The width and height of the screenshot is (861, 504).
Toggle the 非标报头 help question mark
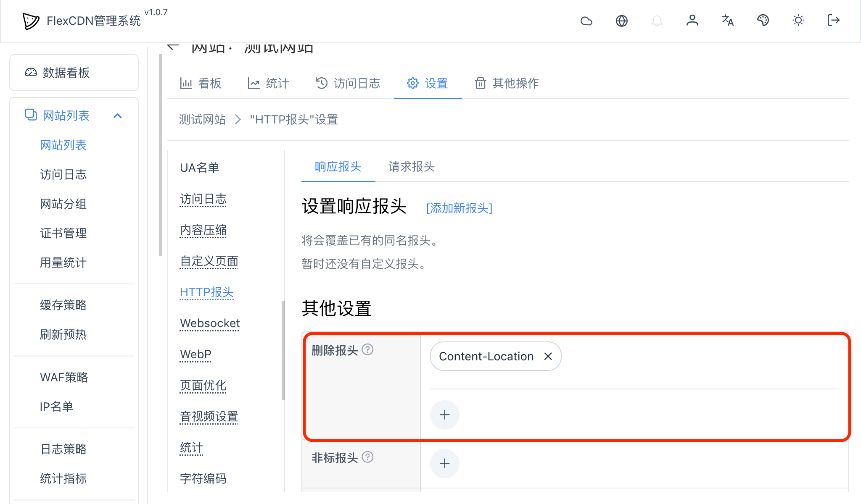pyautogui.click(x=368, y=457)
